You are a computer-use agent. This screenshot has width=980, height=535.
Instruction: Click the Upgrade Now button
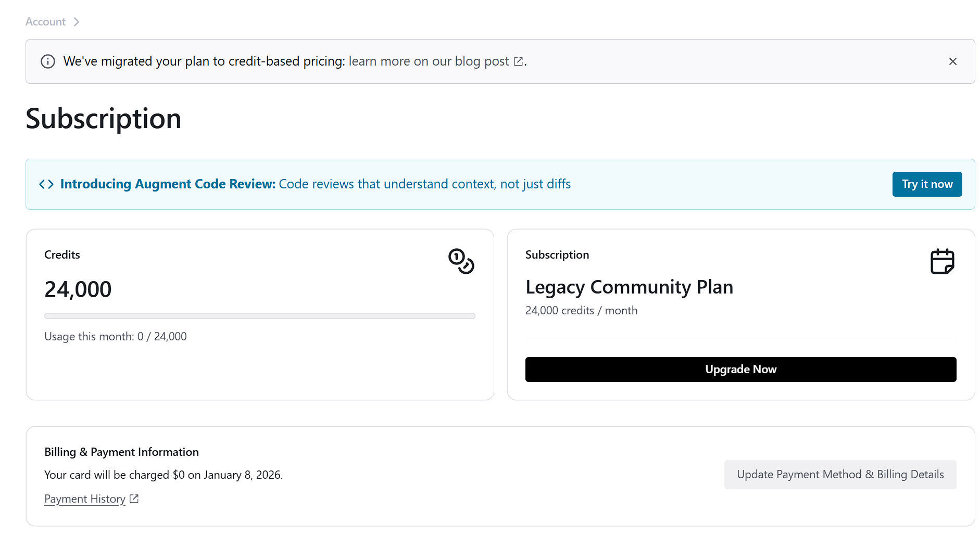[x=740, y=370]
